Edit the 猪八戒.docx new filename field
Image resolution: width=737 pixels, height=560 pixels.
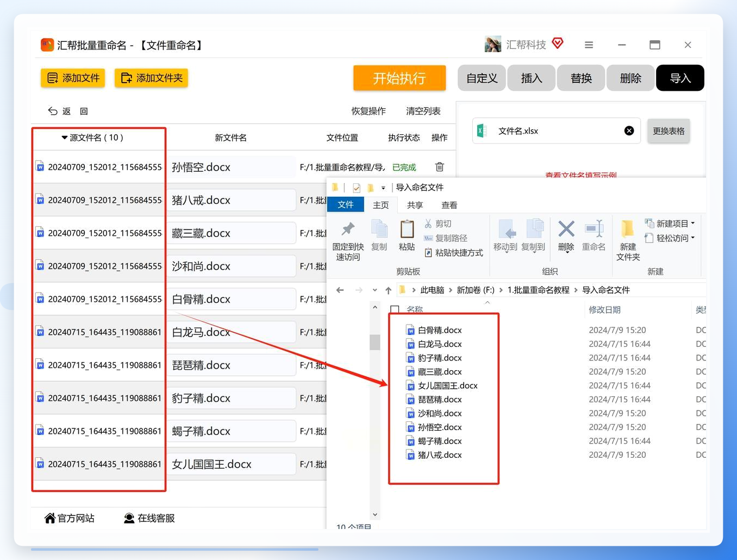tap(232, 200)
